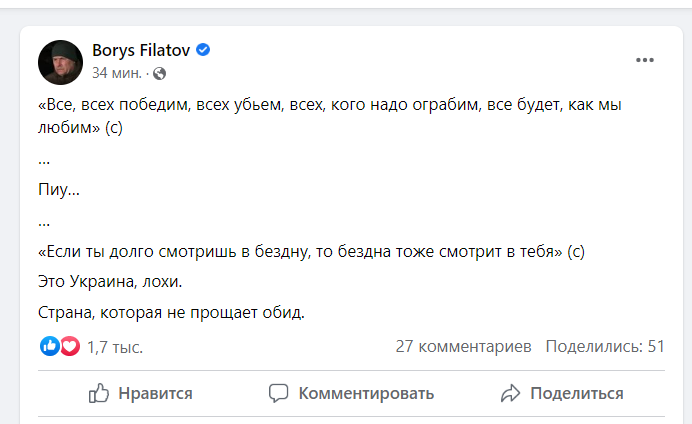Click the thumbs-up icon beside Нравится

pos(99,393)
